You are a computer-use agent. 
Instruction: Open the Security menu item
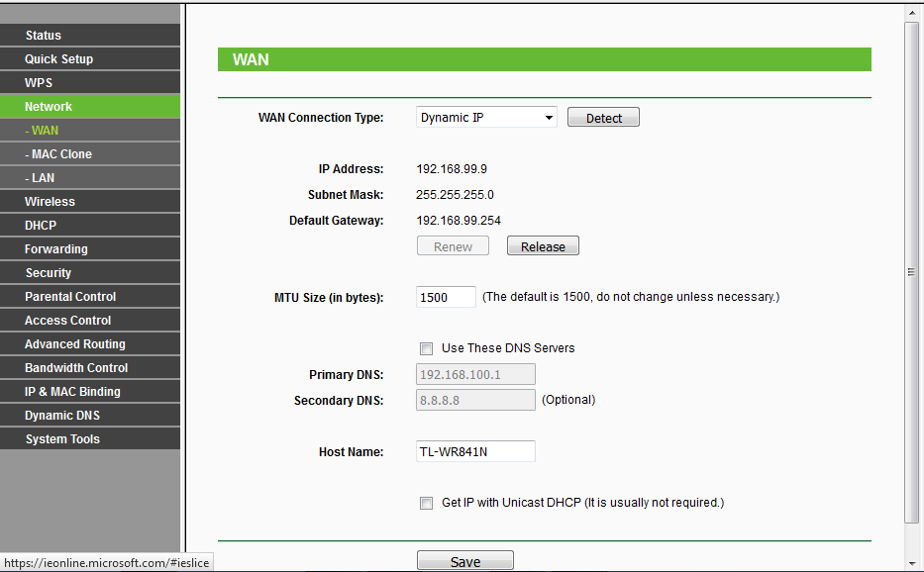[90, 273]
